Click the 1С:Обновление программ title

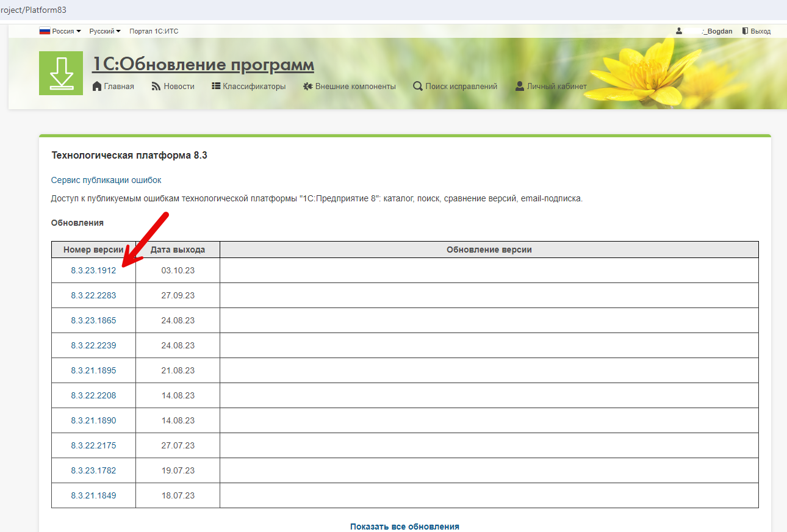(203, 65)
